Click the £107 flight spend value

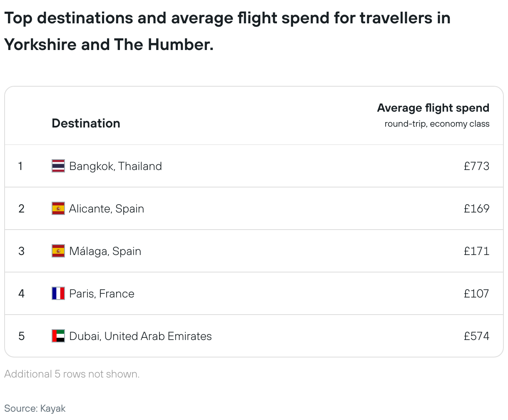[476, 294]
